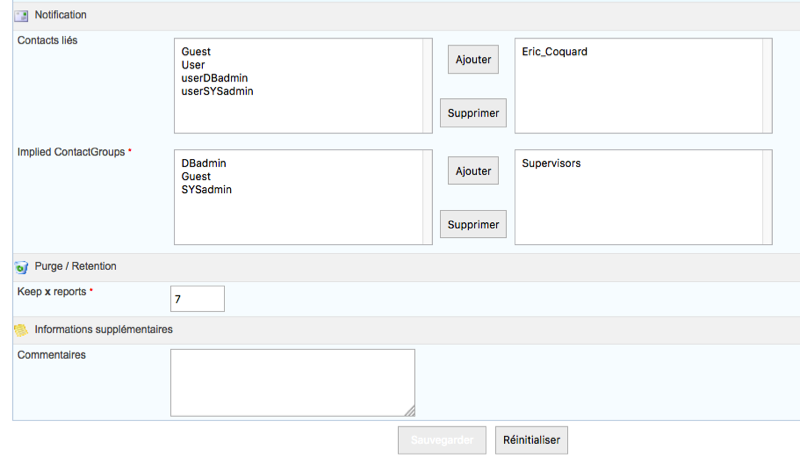Select DBadmin in the ContactGroups list
This screenshot has width=800, height=464.
click(206, 163)
